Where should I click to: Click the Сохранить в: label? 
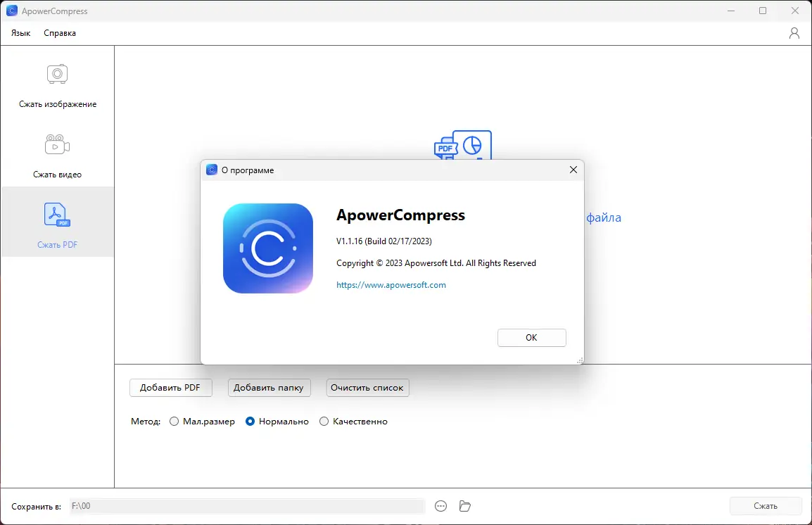tap(37, 507)
